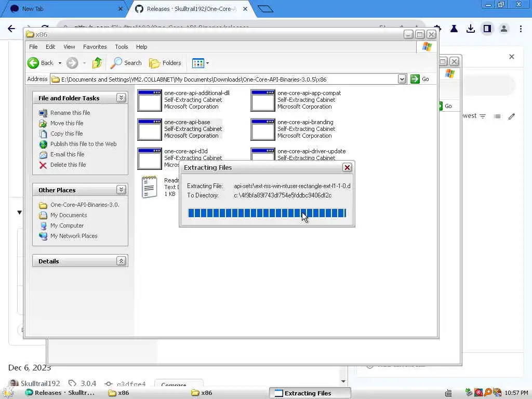The image size is (532, 399).
Task: Open the File menu
Action: click(33, 47)
